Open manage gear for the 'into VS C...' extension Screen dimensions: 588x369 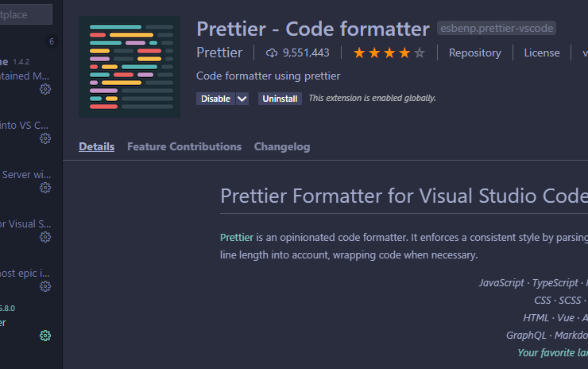click(x=45, y=138)
